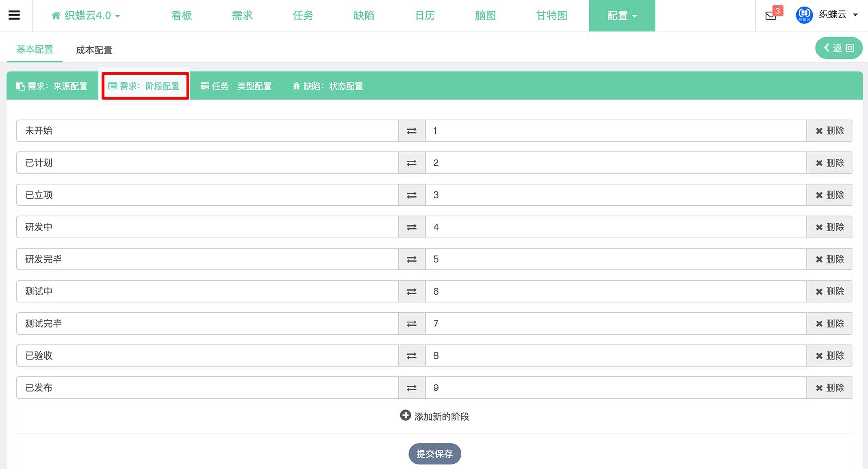This screenshot has width=868, height=469.
Task: Click the swap icon in 研发完毕 row
Action: click(412, 259)
